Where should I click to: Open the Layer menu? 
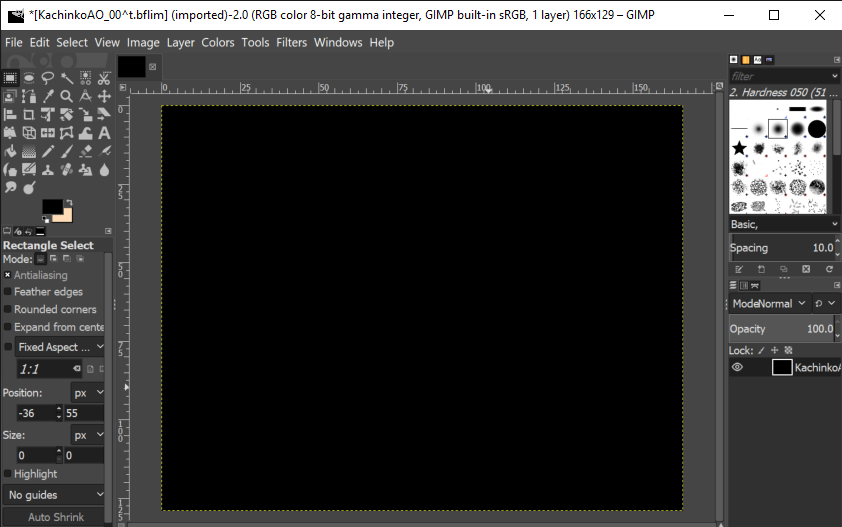(180, 42)
